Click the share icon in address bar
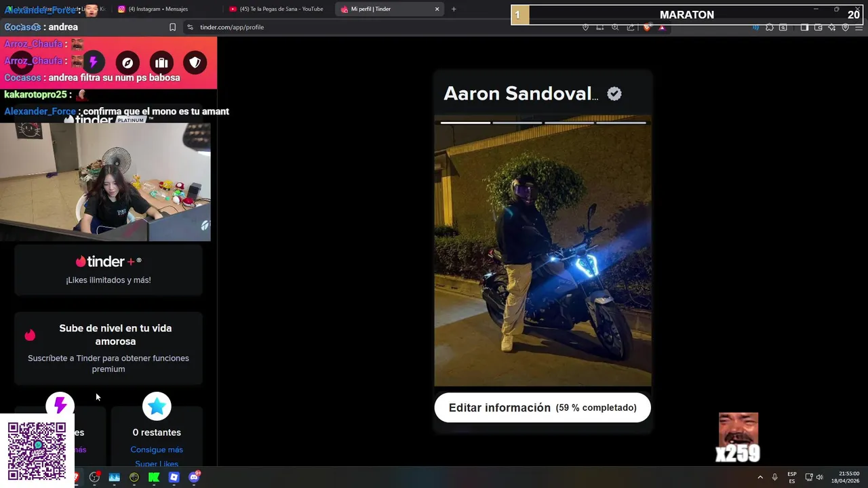This screenshot has width=868, height=488. pos(631,27)
